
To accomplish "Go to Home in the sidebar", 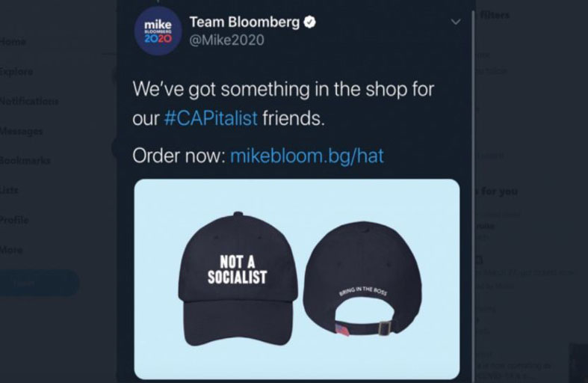I will 13,42.
